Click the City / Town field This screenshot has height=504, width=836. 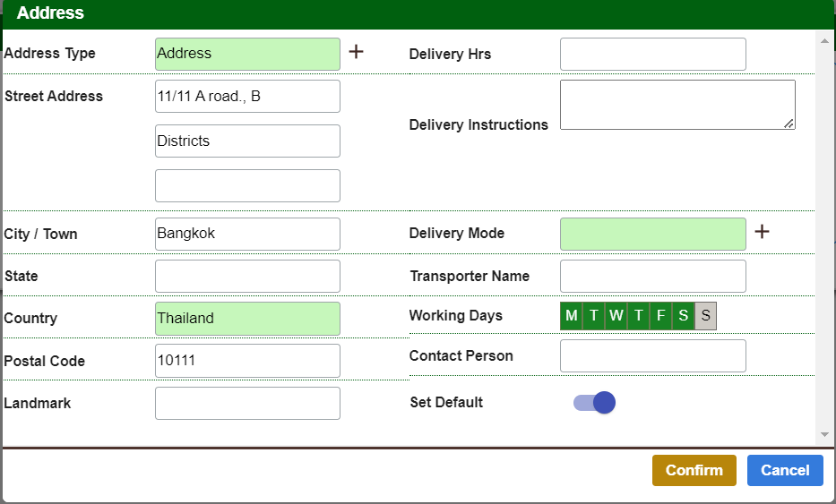[x=247, y=234]
